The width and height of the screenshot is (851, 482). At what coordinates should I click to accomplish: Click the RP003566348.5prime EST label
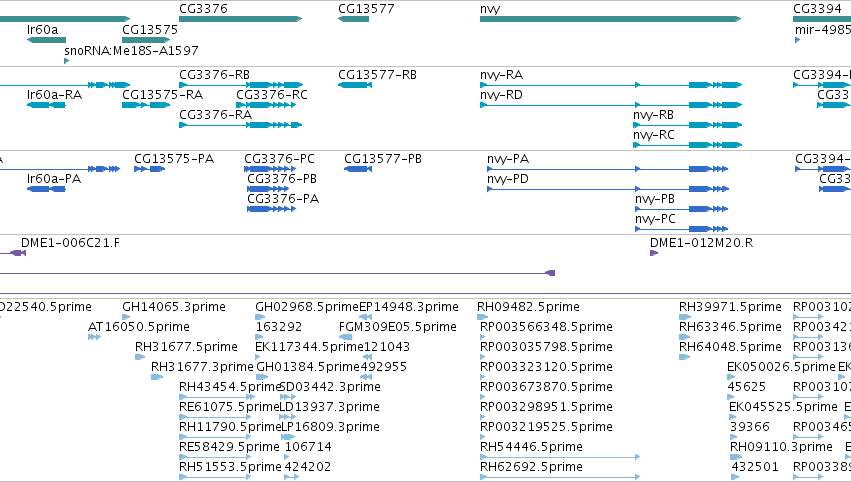pyautogui.click(x=546, y=327)
